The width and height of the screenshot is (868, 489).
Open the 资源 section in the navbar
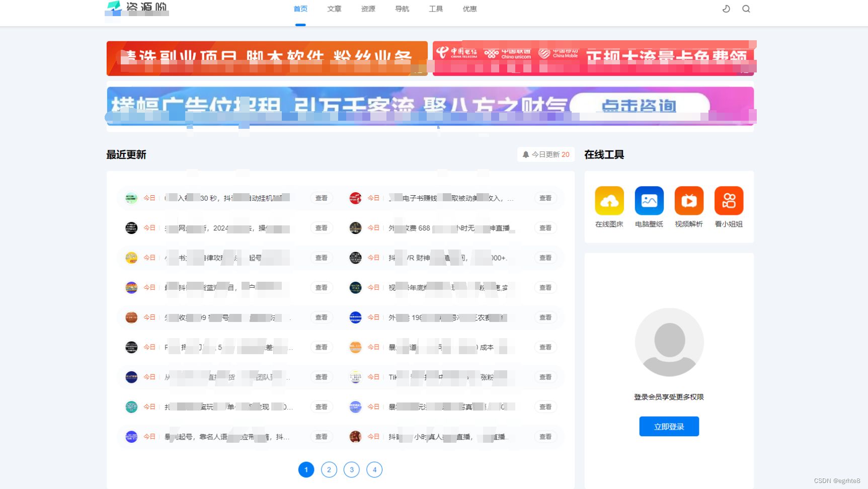coord(368,9)
